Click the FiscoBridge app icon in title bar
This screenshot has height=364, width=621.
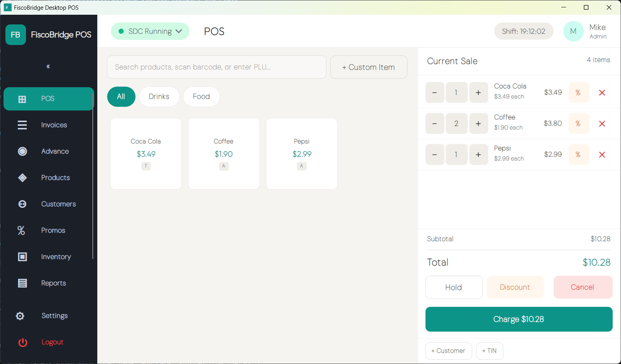[8, 7]
